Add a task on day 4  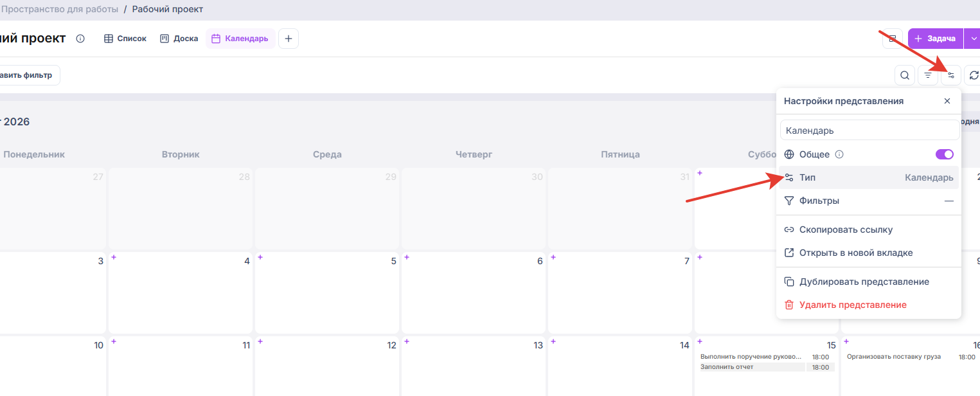click(x=114, y=257)
